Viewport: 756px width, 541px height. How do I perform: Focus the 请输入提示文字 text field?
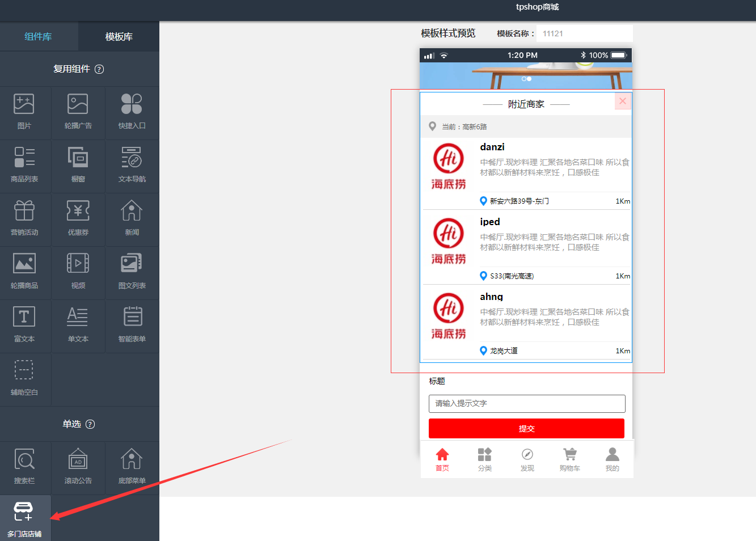[x=526, y=404]
